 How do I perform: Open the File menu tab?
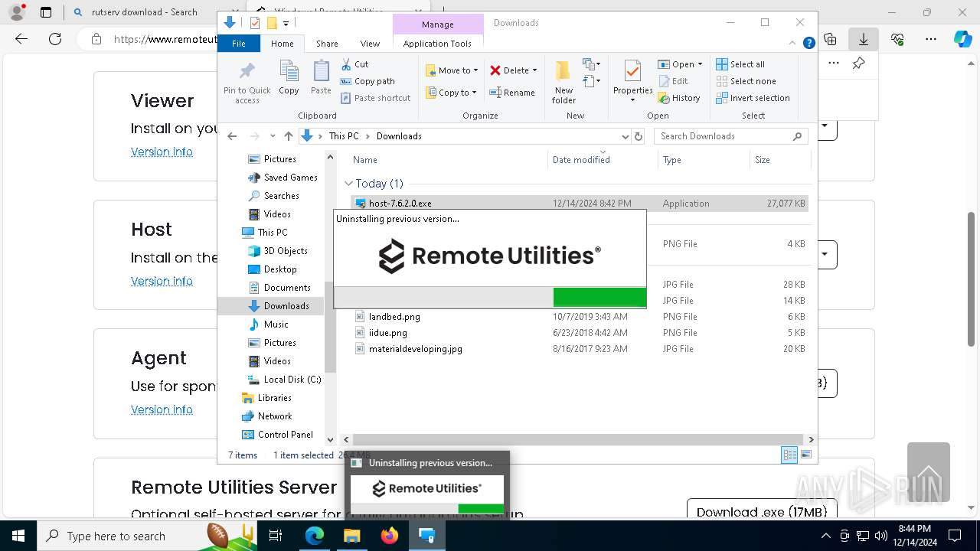pyautogui.click(x=239, y=44)
